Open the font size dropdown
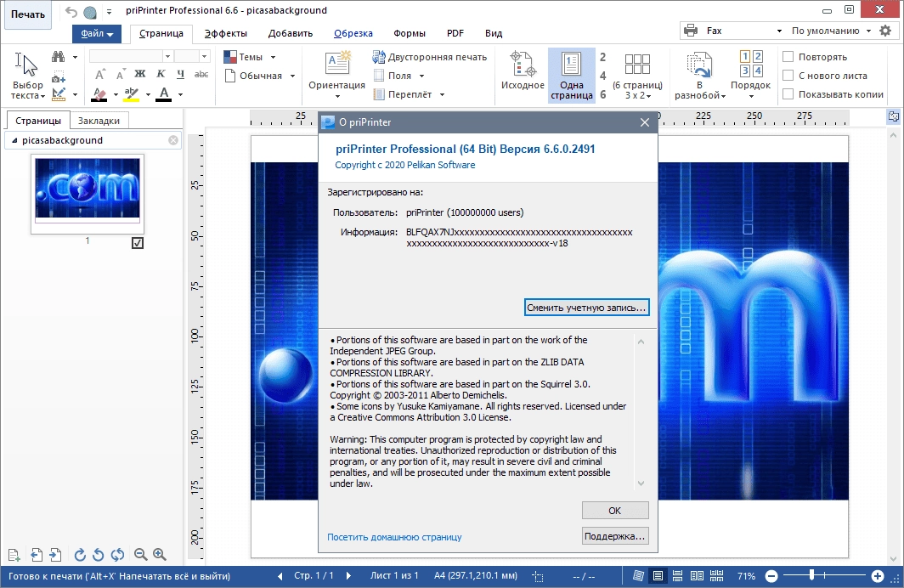The height and width of the screenshot is (588, 904). [x=204, y=56]
